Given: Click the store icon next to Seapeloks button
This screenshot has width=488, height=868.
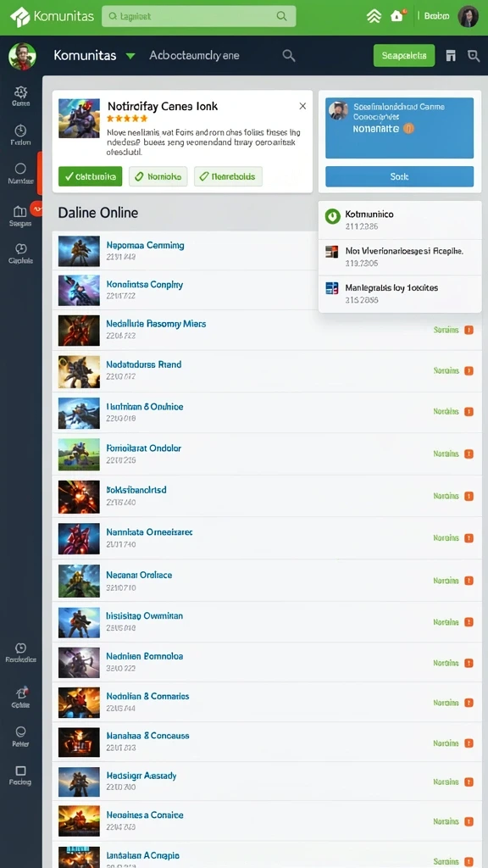Looking at the screenshot, I should click(451, 55).
